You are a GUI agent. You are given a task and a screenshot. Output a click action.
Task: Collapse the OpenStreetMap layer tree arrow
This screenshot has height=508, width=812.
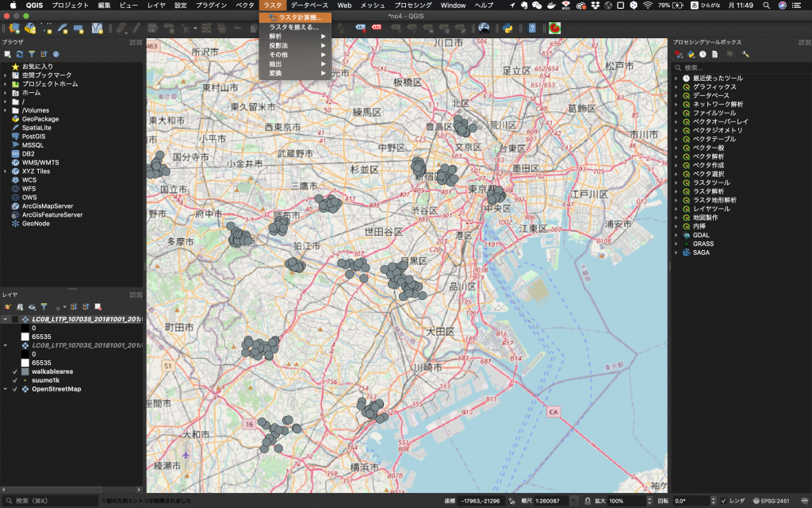coord(6,389)
